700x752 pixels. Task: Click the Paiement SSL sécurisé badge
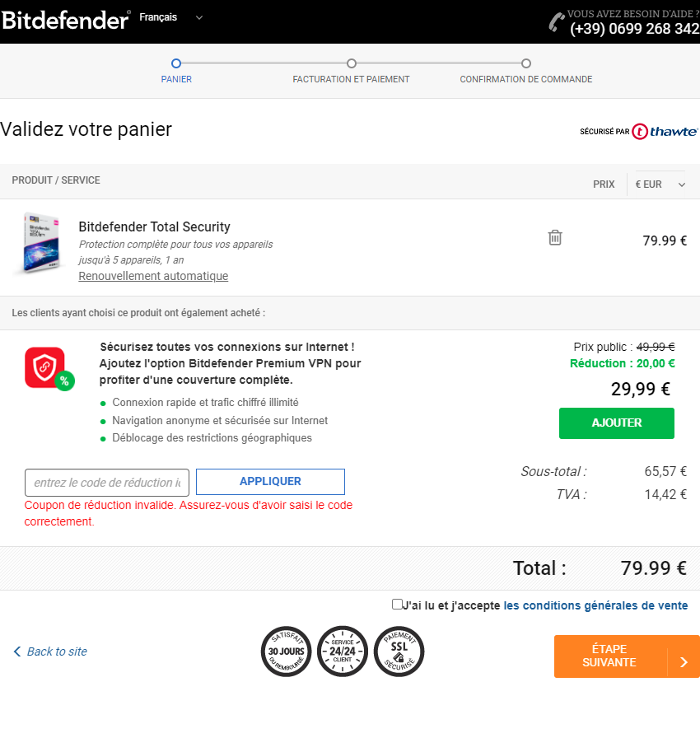pos(399,651)
